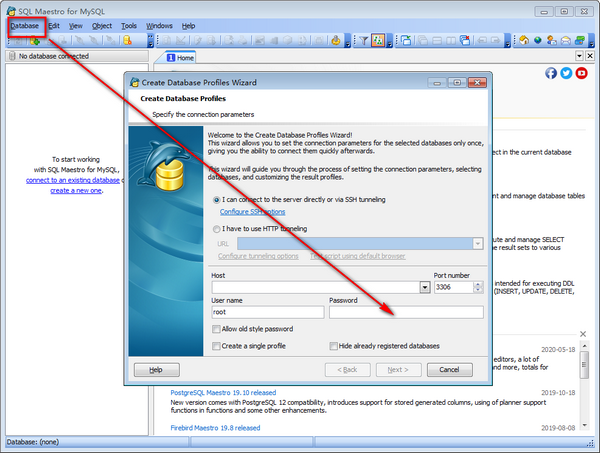
Task: Click the < Back button
Action: pos(347,370)
